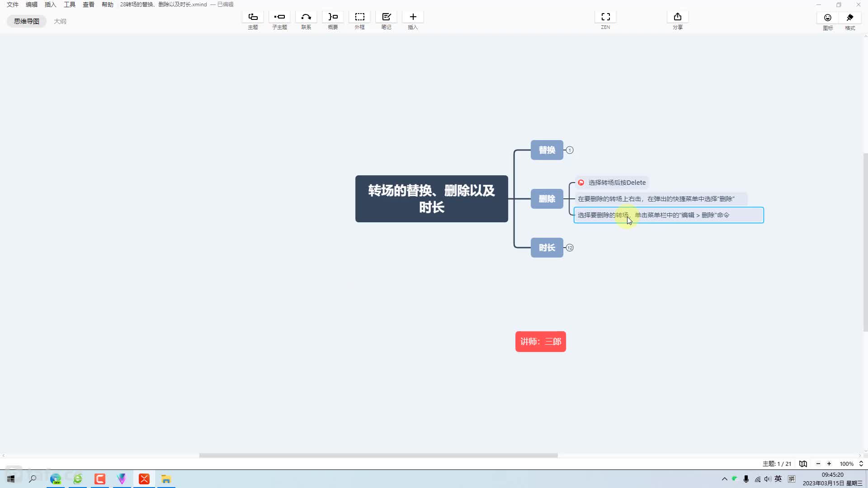Select subtopic about 编辑 > 删除 command
This screenshot has height=488, width=868.
(x=669, y=215)
